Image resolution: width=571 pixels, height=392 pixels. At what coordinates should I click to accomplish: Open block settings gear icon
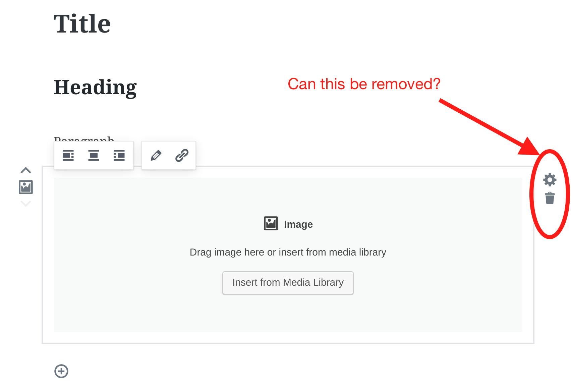pyautogui.click(x=550, y=180)
